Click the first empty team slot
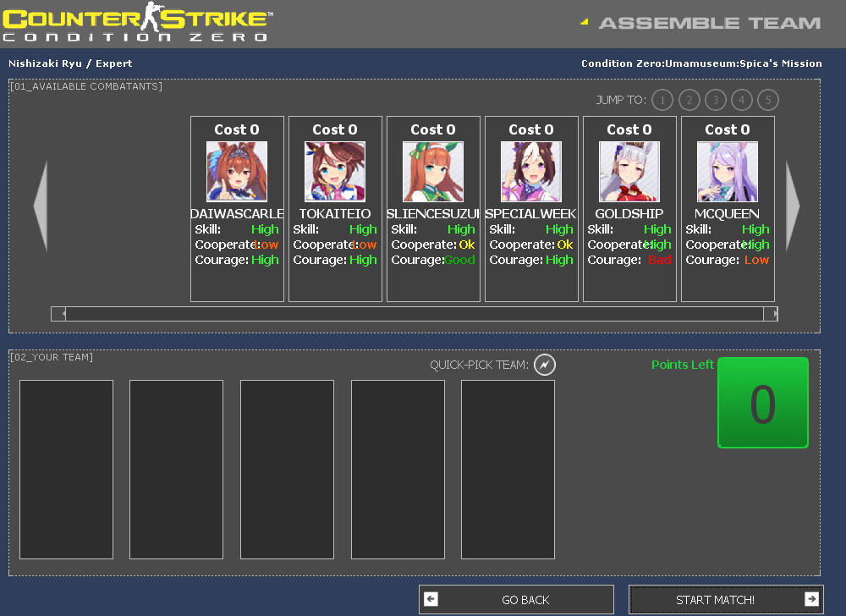The height and width of the screenshot is (616, 846). [66, 470]
